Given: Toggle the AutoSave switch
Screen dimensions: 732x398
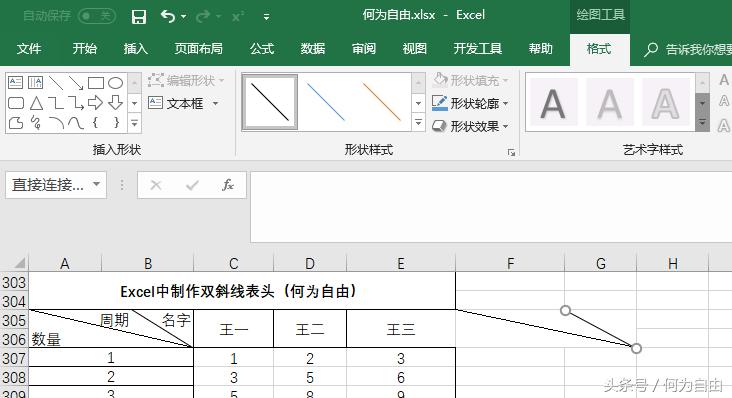Looking at the screenshot, I should 97,16.
